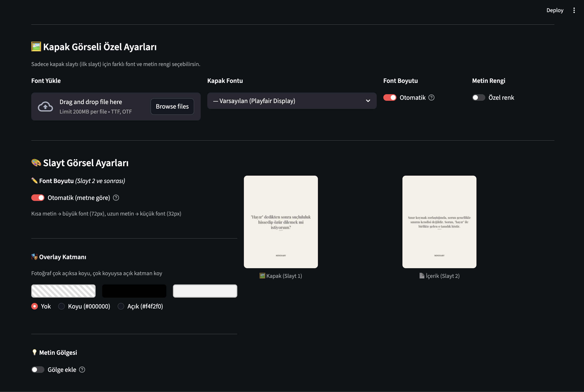Click the Kapak (Slayt 1) preview thumbnail

coord(281,222)
